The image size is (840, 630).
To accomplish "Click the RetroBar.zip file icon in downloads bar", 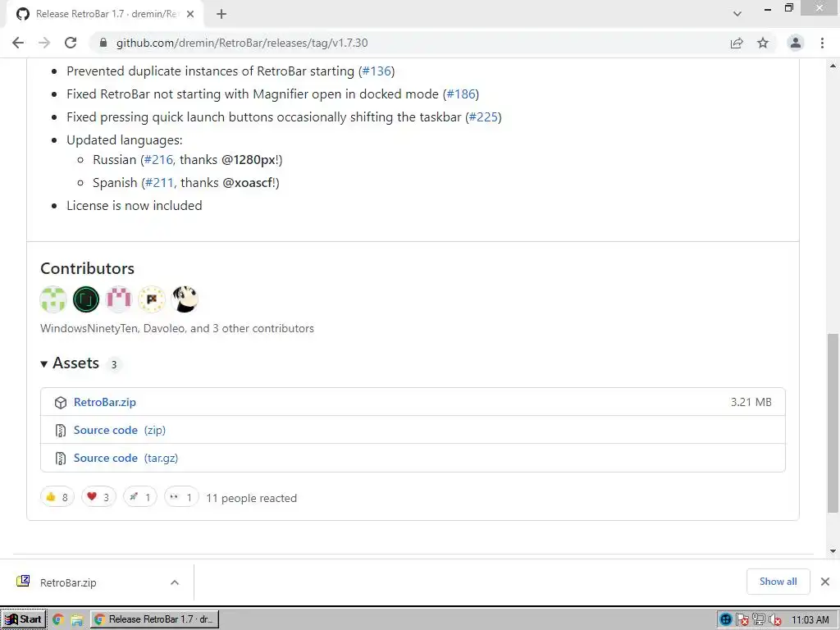I will point(23,582).
